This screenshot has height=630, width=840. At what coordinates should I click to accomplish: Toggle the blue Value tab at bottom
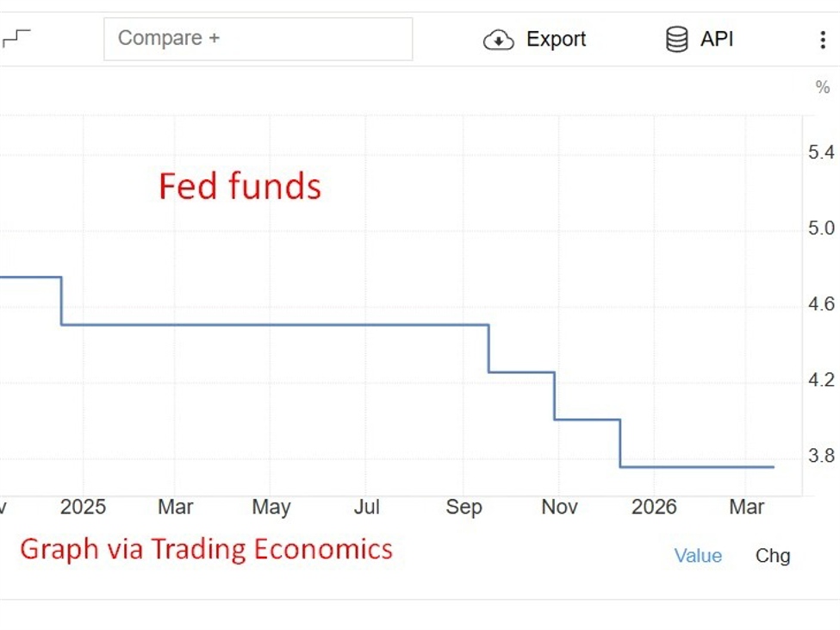pyautogui.click(x=698, y=556)
